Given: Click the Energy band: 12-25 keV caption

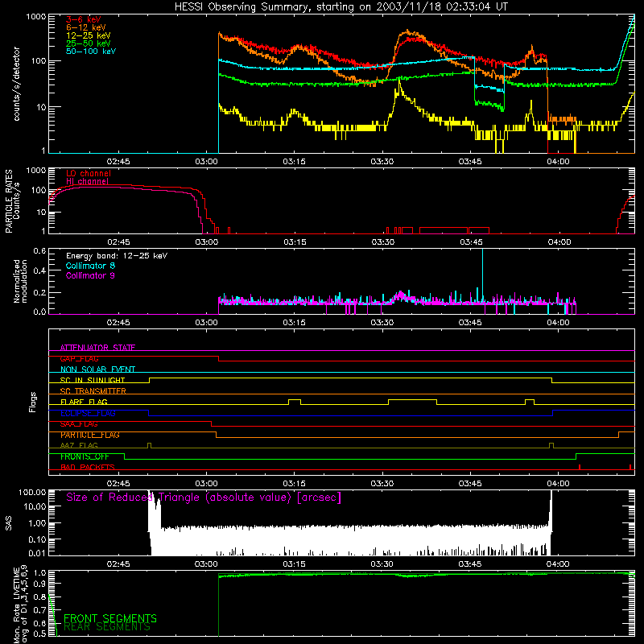Looking at the screenshot, I should [117, 256].
